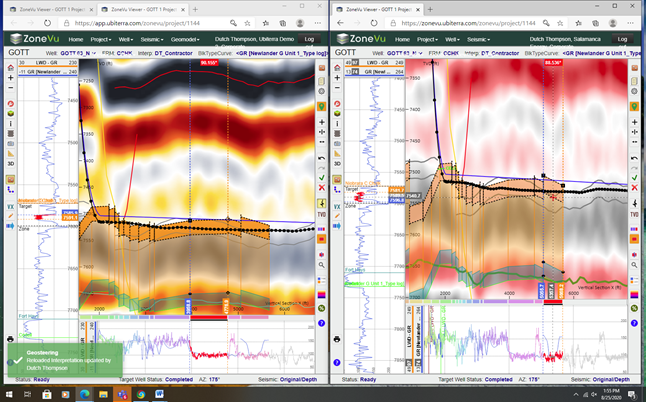Viewport: 646px width, 402px height.
Task: Click the BlkTypeCurve GR Newlander link in left window
Action: [x=281, y=53]
